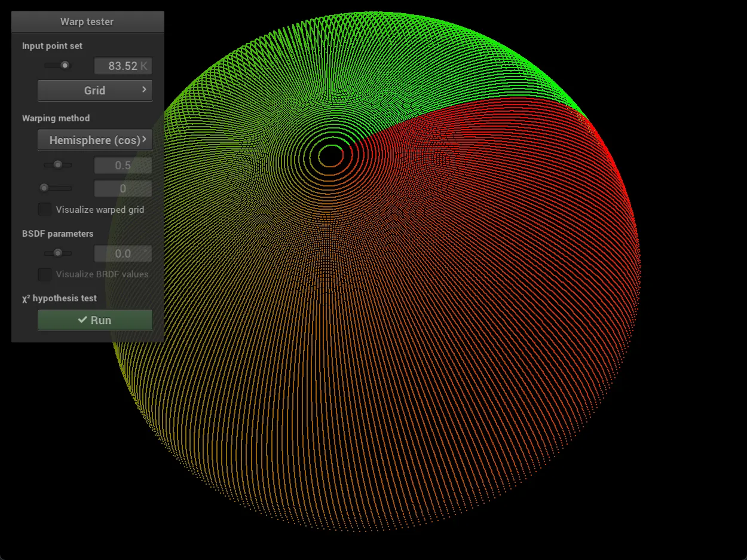Click the Visualize BRDF values label text

tap(102, 274)
